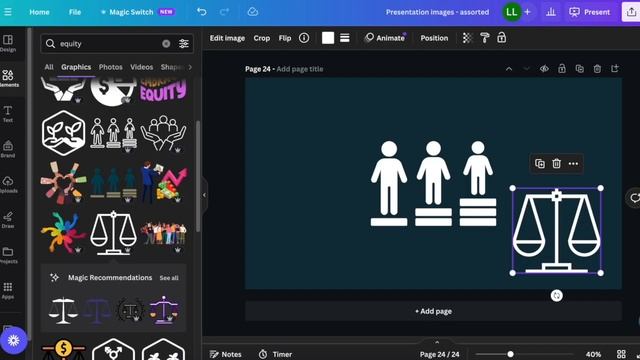Switch to the All tab
640x360 pixels.
tap(49, 67)
